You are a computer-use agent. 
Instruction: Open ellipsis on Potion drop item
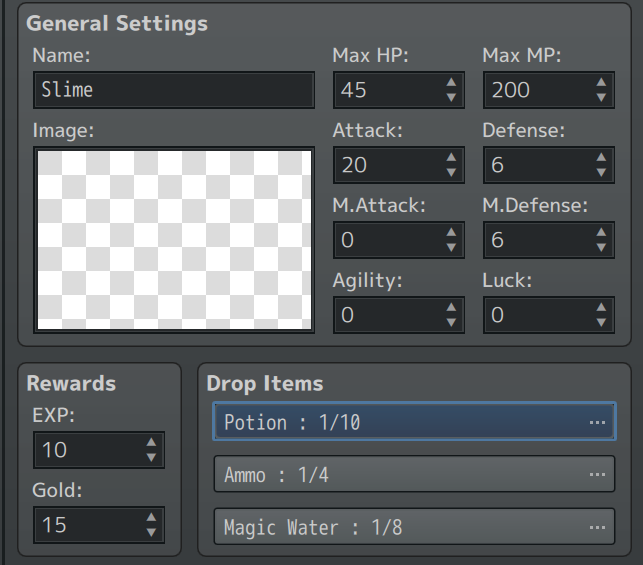[x=597, y=422]
